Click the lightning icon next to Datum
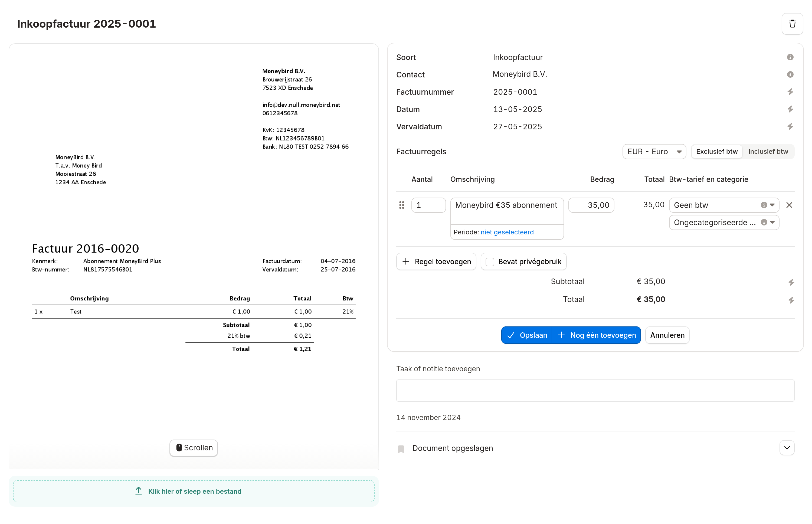The height and width of the screenshot is (524, 812). 790,109
